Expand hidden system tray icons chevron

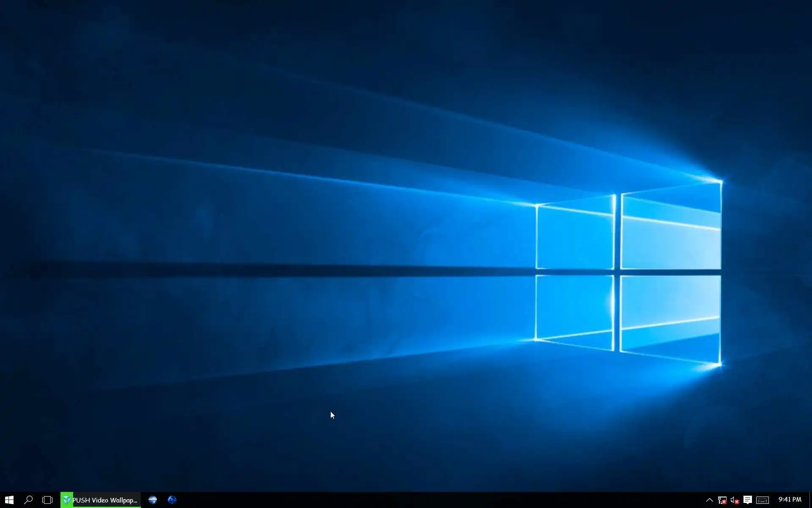pyautogui.click(x=709, y=500)
